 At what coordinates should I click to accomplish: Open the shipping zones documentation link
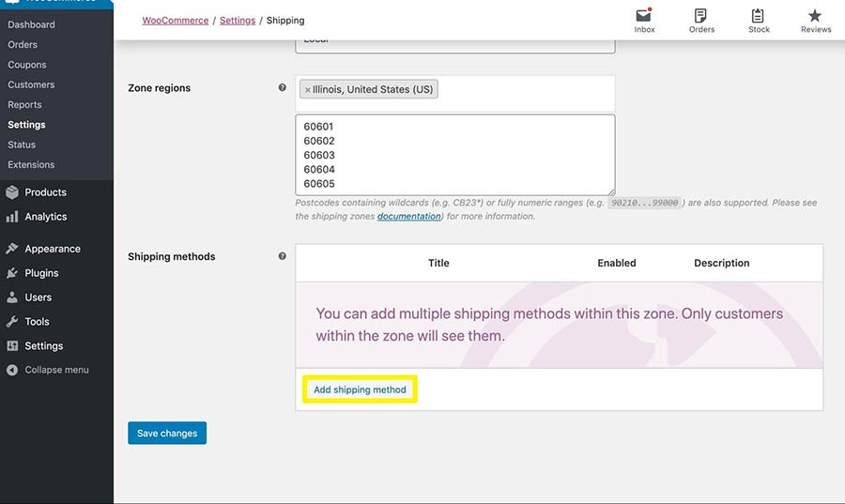pyautogui.click(x=408, y=216)
